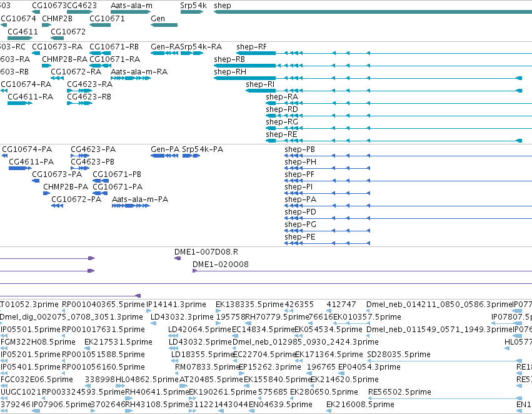Click the IP14141.3prime EST label
Image resolution: width=532 pixels, height=414 pixels.
pyautogui.click(x=176, y=305)
